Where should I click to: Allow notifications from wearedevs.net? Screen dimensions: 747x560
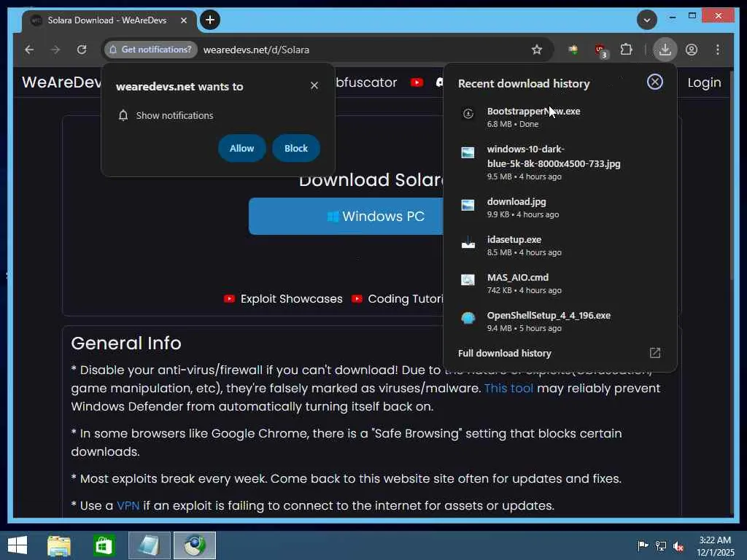[241, 148]
